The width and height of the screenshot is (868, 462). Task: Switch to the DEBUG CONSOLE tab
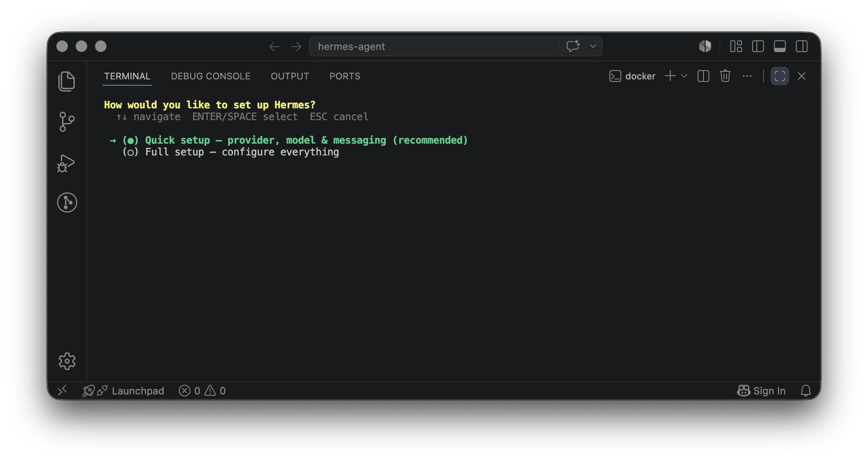tap(211, 76)
